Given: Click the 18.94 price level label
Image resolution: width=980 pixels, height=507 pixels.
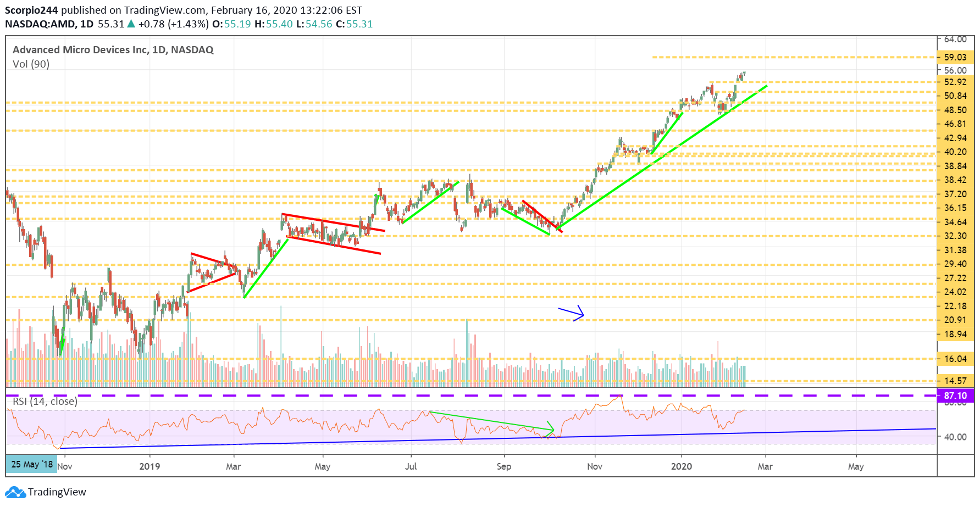Looking at the screenshot, I should [955, 334].
